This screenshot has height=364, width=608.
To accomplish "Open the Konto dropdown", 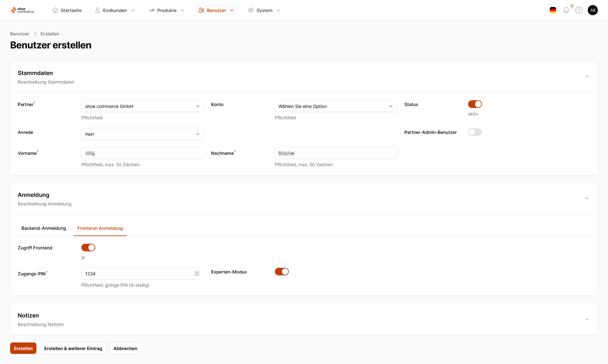I will (335, 106).
